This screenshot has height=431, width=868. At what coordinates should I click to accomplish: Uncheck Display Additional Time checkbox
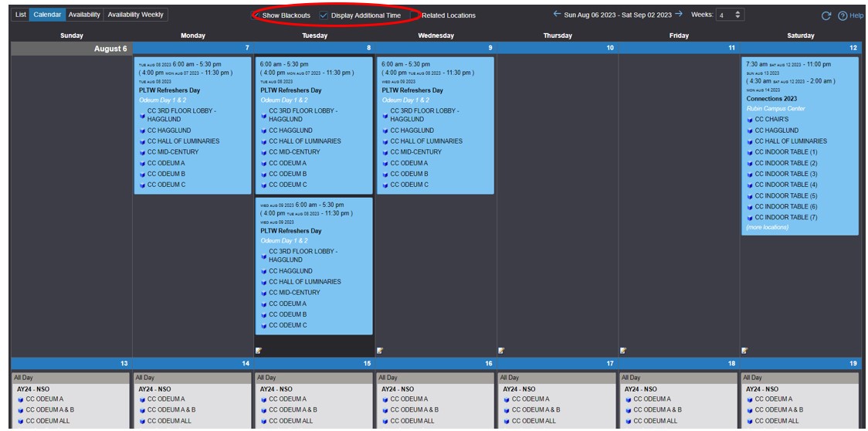pyautogui.click(x=324, y=15)
